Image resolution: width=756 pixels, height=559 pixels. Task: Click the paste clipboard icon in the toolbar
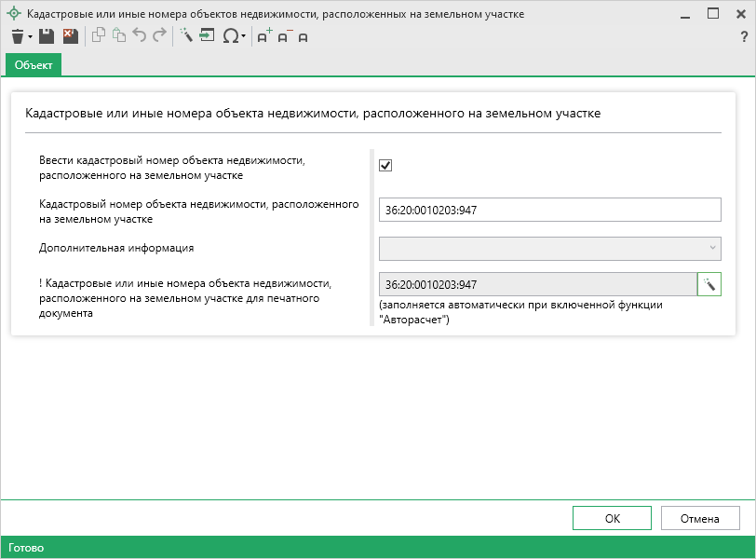(118, 36)
